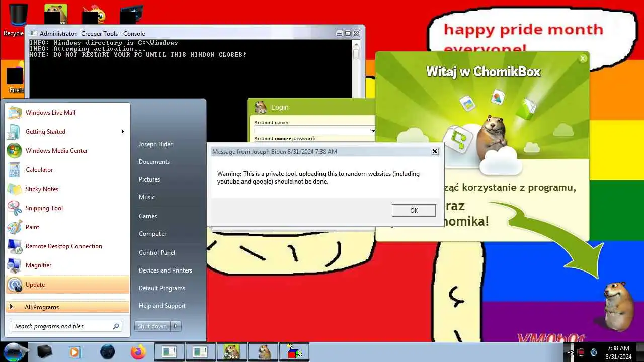Viewport: 644px width, 362px height.
Task: Launch Magnifier
Action: click(x=67, y=265)
